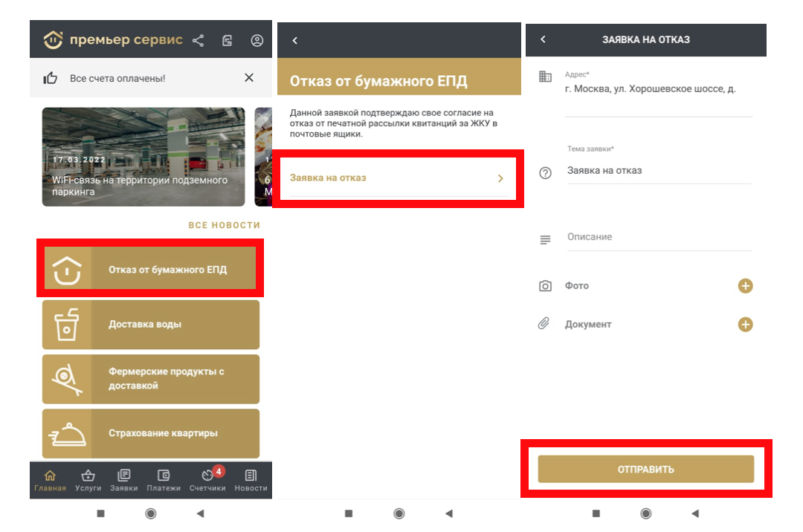Add a photo with the plus icon
The image size is (803, 532).
tap(745, 286)
